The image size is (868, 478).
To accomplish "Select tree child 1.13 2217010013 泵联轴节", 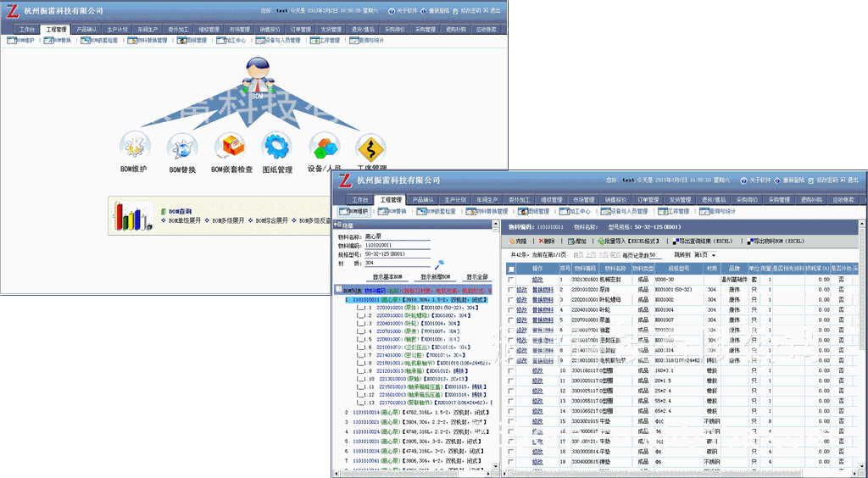I will [424, 403].
